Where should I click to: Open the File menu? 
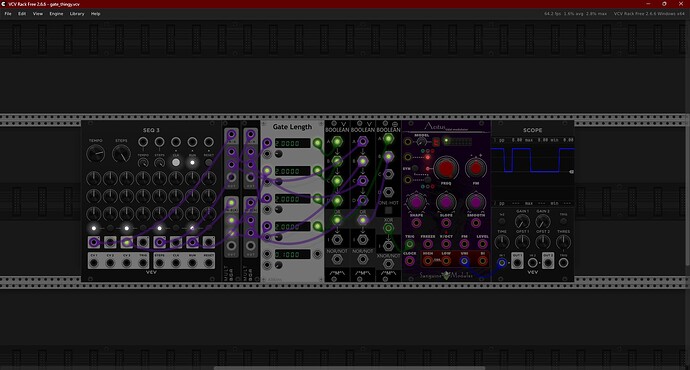click(8, 14)
